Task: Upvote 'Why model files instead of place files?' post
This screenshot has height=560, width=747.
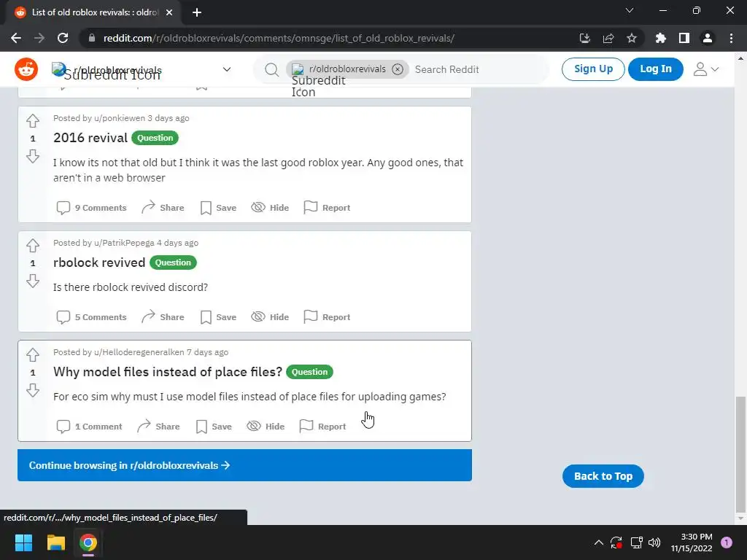Action: pyautogui.click(x=32, y=355)
